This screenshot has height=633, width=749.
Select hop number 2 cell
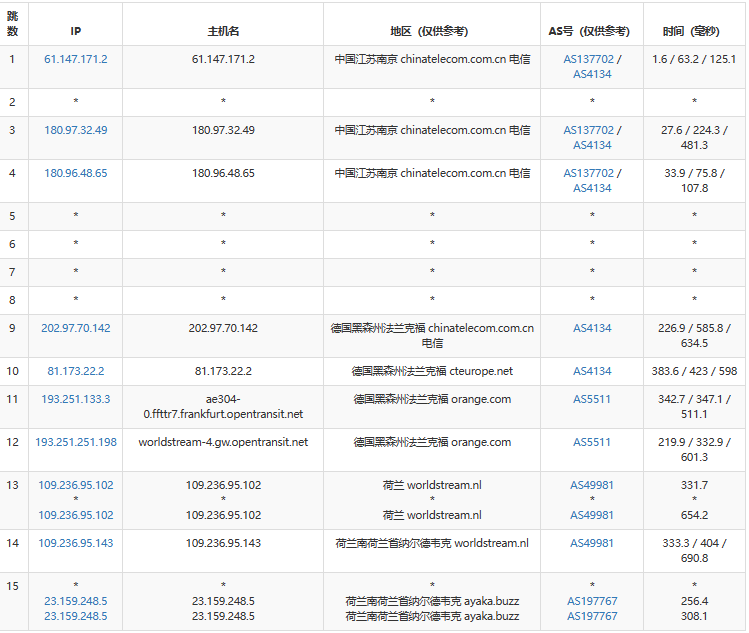[13, 102]
